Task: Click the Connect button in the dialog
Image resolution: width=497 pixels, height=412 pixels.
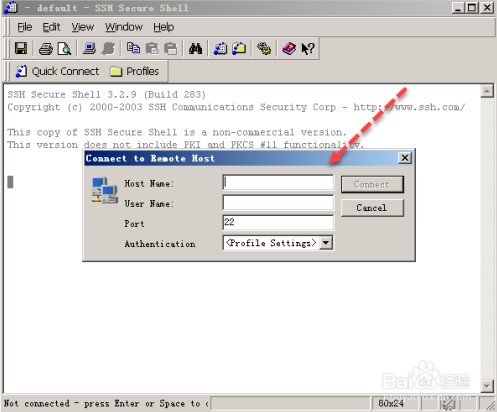Action: pos(372,184)
